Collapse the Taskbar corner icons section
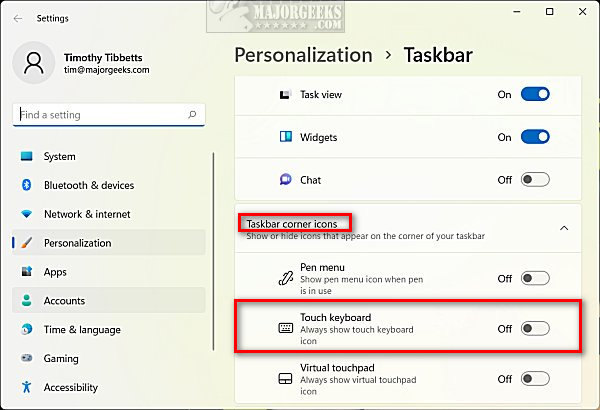 [x=564, y=228]
